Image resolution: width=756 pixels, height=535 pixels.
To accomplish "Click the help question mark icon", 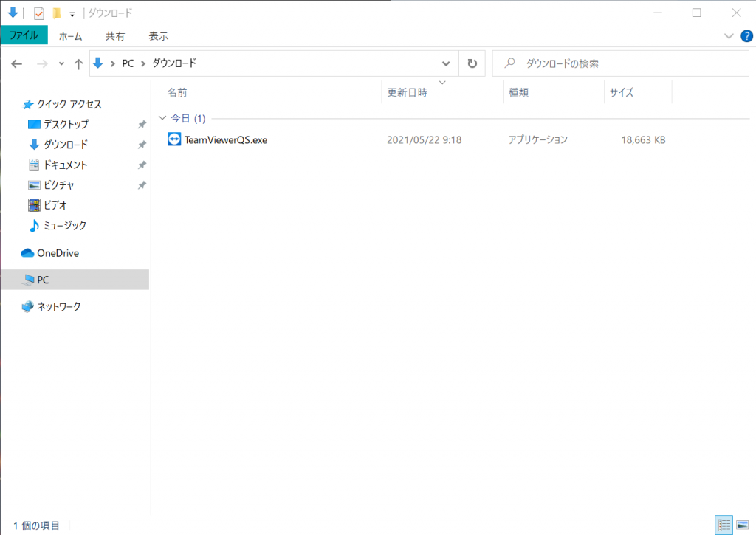I will [746, 35].
